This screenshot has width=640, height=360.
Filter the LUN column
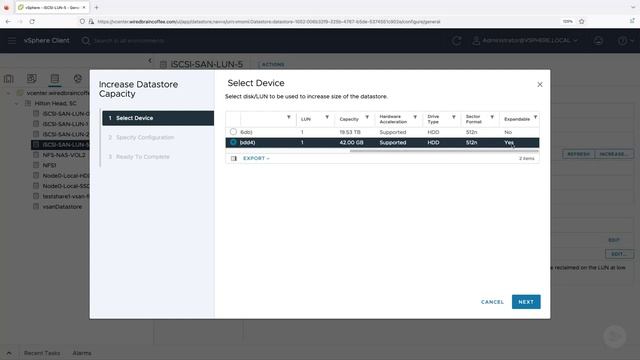coord(327,117)
